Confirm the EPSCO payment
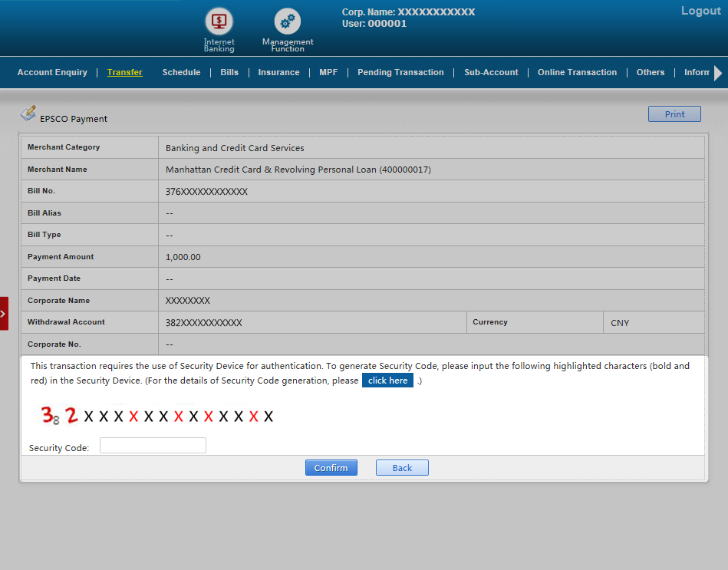 [331, 468]
